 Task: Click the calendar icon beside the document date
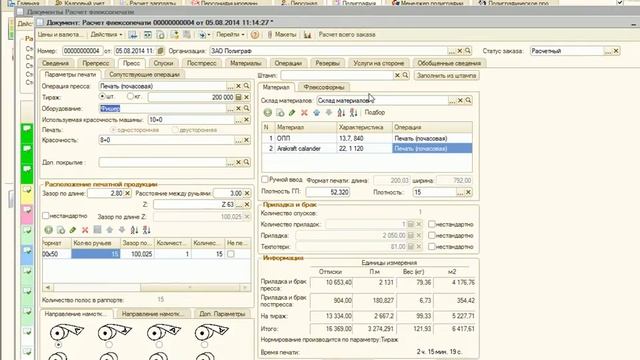coord(160,51)
